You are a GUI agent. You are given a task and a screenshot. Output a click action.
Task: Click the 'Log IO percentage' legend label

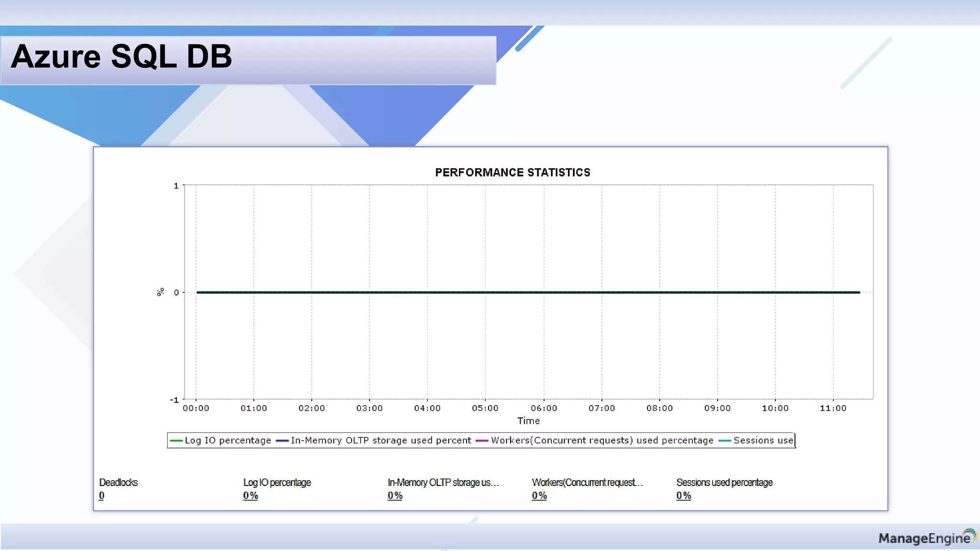point(228,441)
